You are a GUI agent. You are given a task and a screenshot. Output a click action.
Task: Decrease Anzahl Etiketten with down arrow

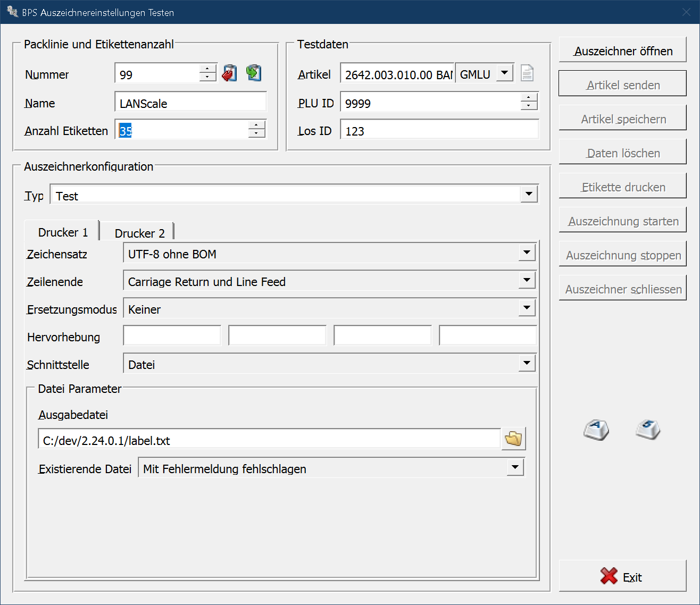pos(256,133)
